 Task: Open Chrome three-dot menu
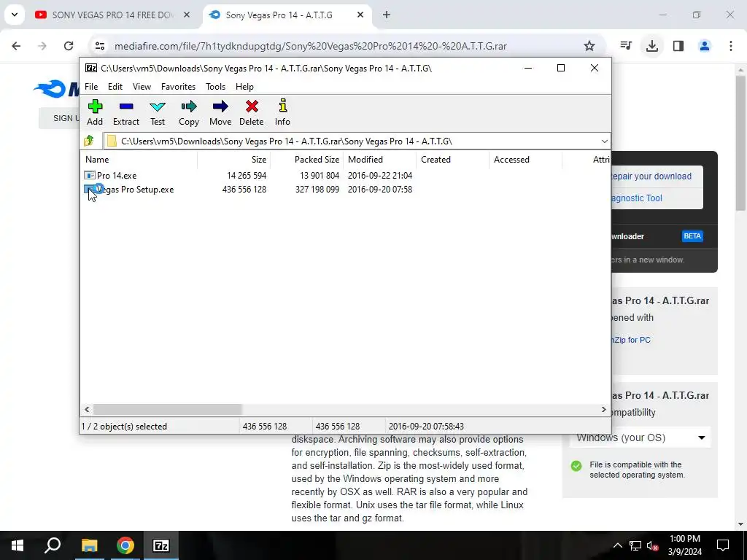pos(731,46)
